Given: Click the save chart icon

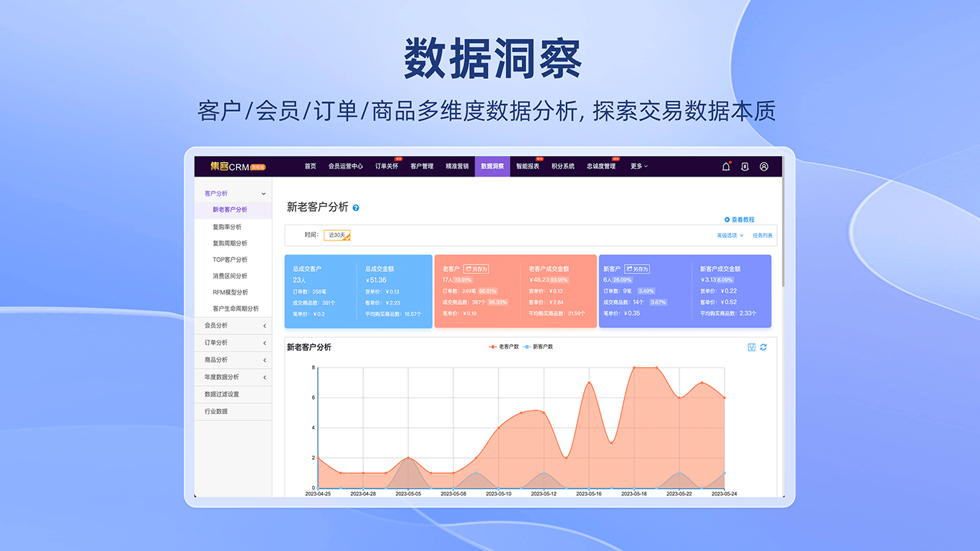Looking at the screenshot, I should click(x=750, y=347).
